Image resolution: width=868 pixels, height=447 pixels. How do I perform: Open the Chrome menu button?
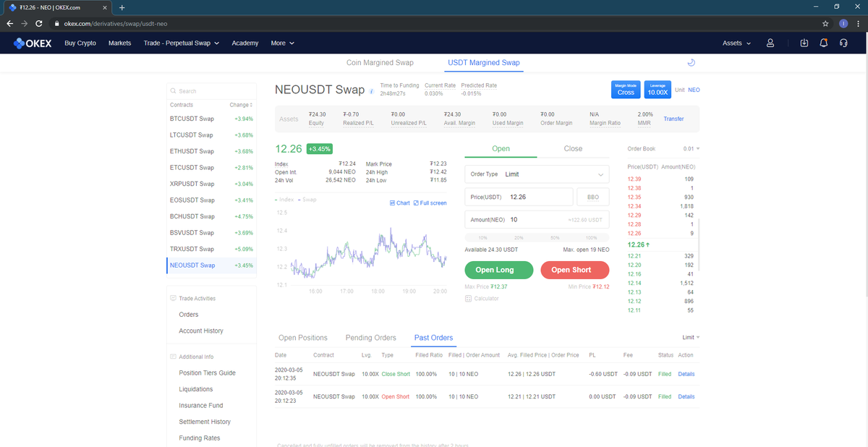click(858, 23)
